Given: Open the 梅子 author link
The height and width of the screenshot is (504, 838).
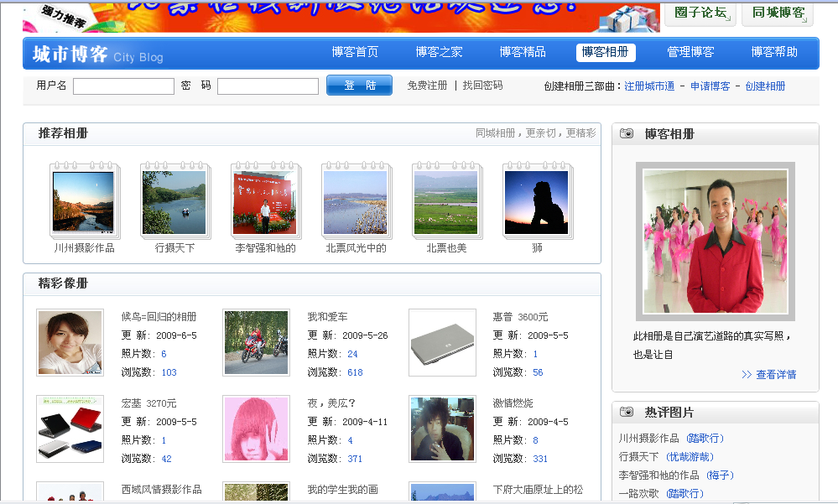Looking at the screenshot, I should (720, 475).
